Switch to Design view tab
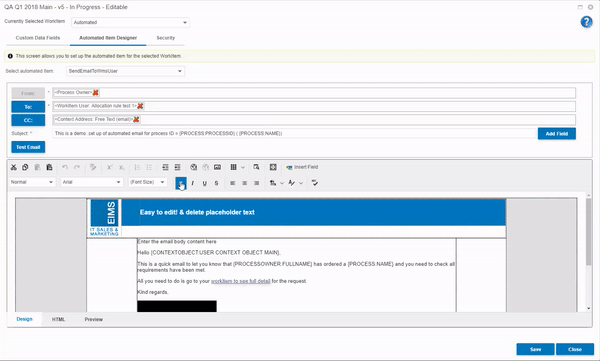Screen dimensions: 600x361 click(x=24, y=319)
